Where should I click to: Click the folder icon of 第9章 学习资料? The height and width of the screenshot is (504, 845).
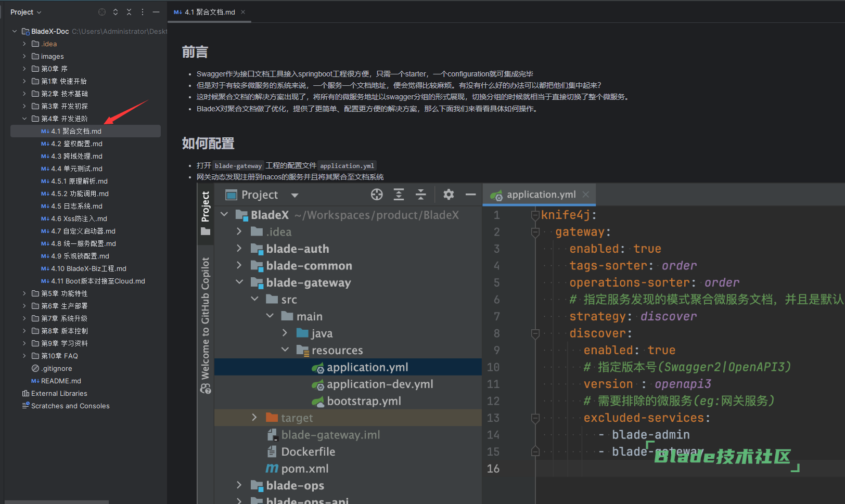(x=35, y=343)
